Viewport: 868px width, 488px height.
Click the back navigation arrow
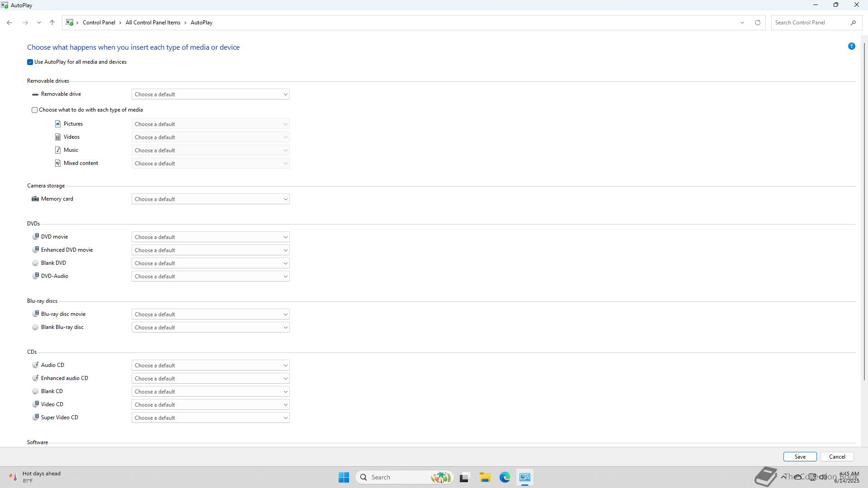(x=9, y=23)
